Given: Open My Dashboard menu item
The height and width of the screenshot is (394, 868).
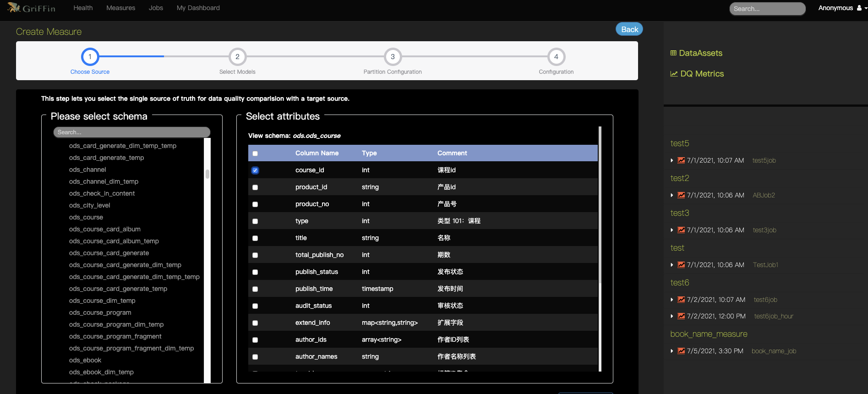Looking at the screenshot, I should coord(198,8).
